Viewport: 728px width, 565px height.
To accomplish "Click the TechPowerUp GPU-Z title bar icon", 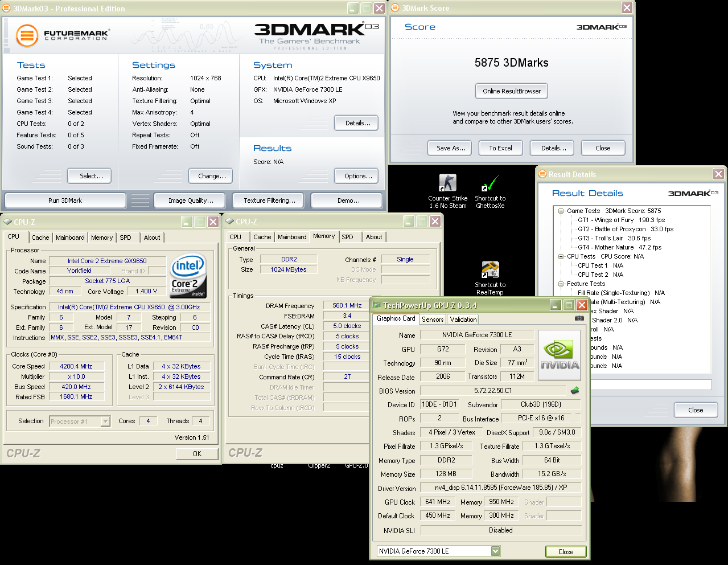I will pos(376,305).
